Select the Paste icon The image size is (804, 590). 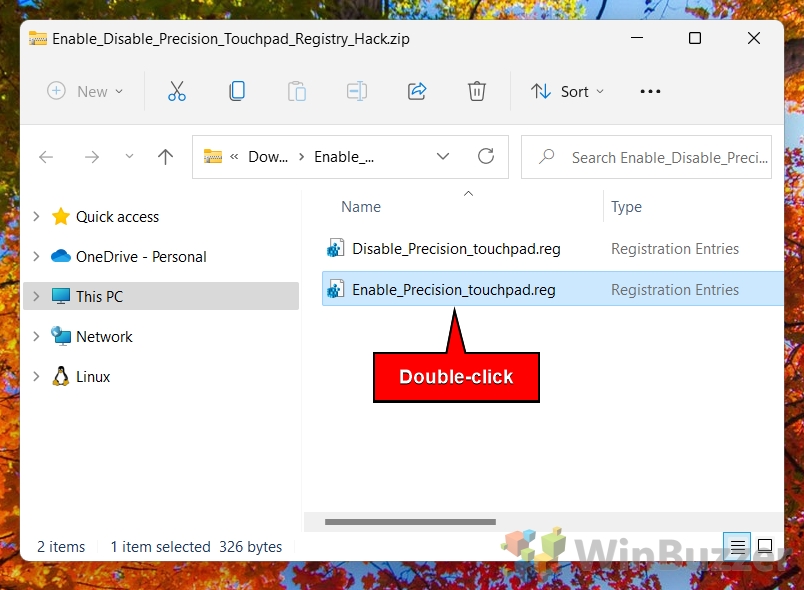[x=297, y=91]
